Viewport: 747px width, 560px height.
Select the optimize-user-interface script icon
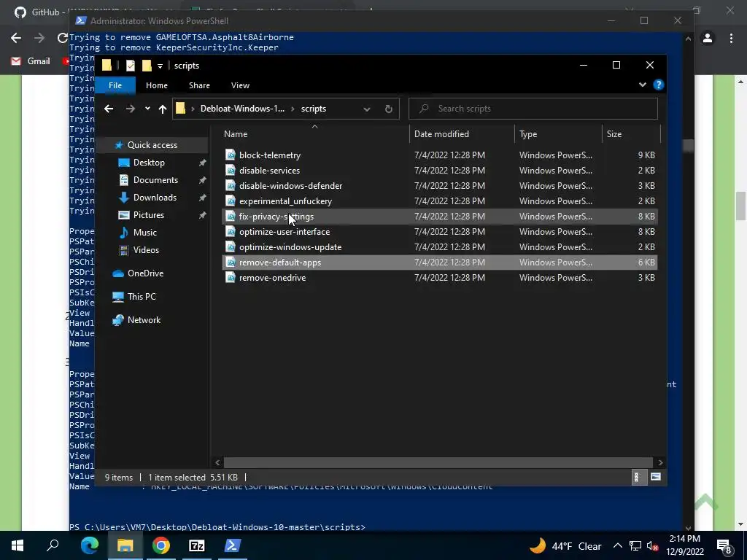click(231, 231)
